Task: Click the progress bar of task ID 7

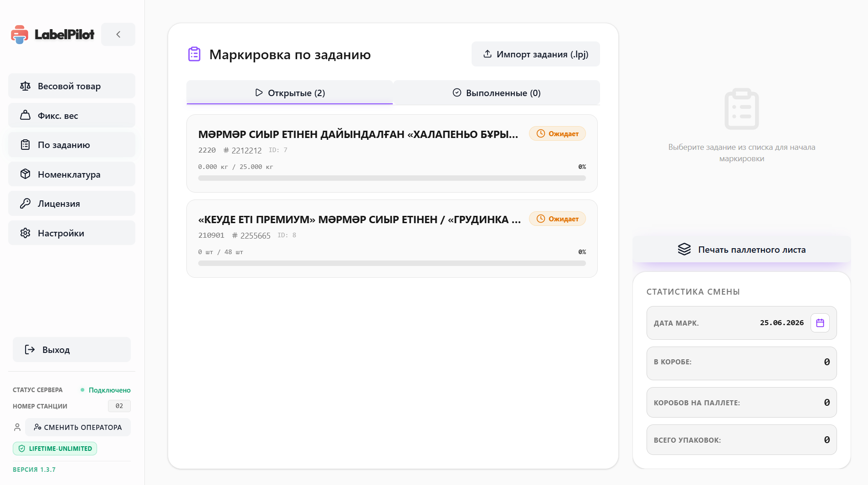Action: click(x=392, y=178)
